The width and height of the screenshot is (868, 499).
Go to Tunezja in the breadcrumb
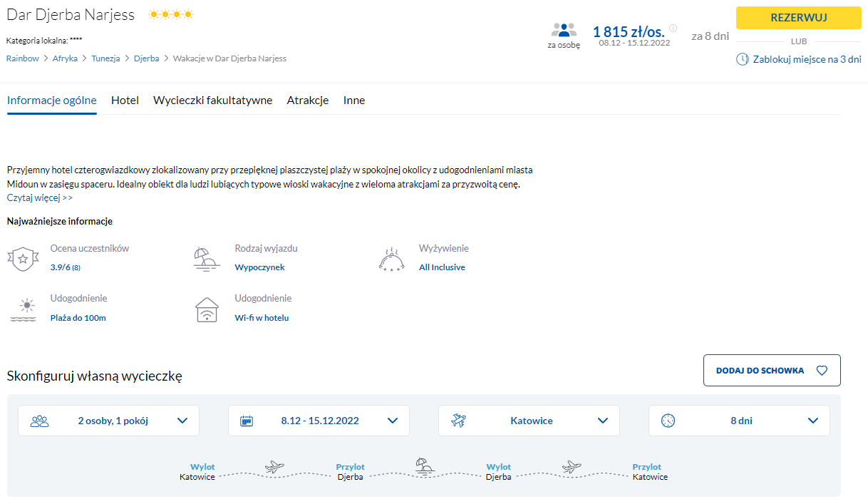click(105, 58)
